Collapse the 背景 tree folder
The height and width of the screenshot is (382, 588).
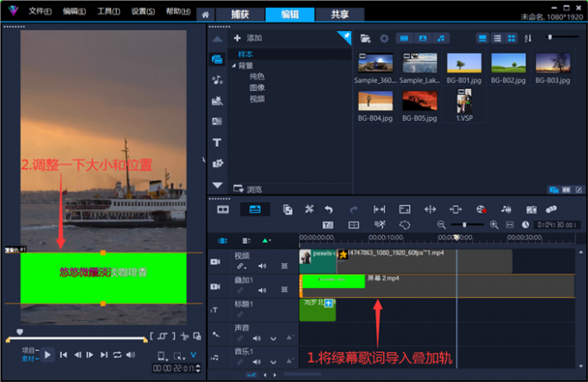pos(233,66)
